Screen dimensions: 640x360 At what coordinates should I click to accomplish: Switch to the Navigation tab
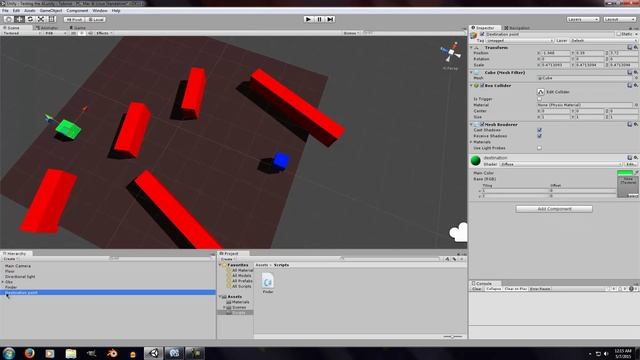517,28
